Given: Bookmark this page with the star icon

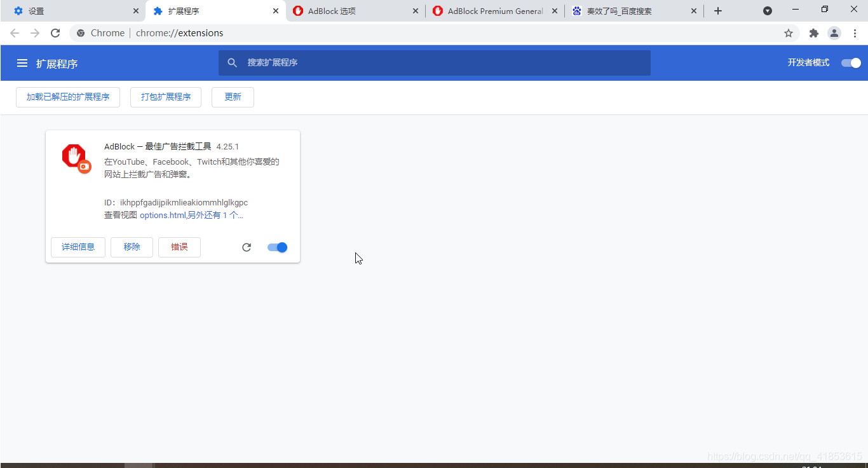Looking at the screenshot, I should pyautogui.click(x=789, y=33).
